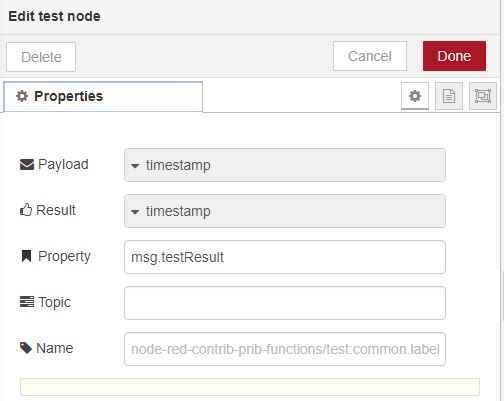This screenshot has height=401, width=504.
Task: Delete this test node
Action: pos(41,57)
